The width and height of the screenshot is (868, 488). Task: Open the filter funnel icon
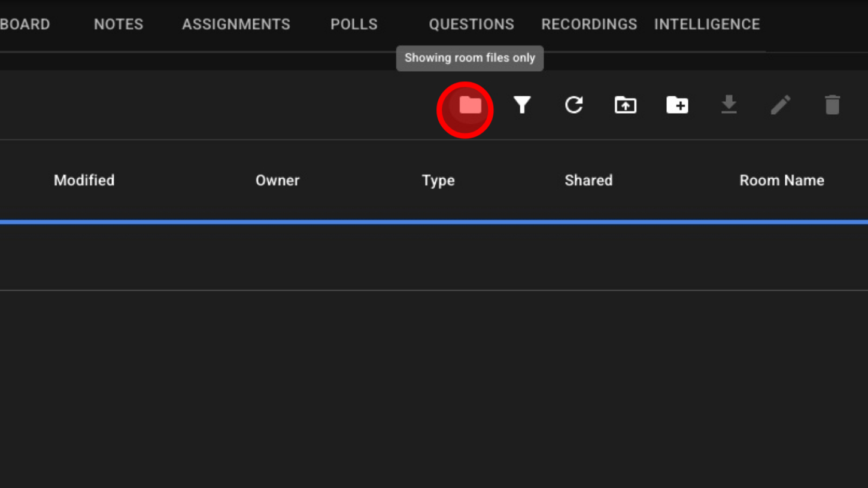[x=522, y=105]
